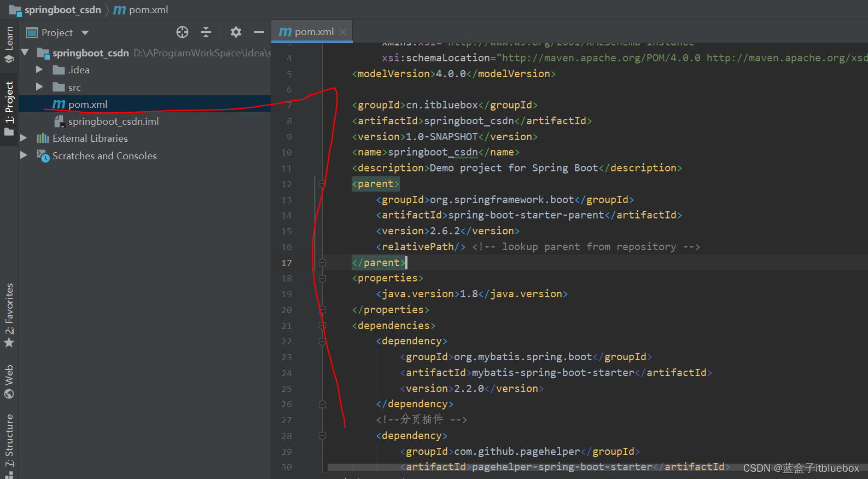868x479 pixels.
Task: Fold the properties tag at line 18
Action: coord(322,279)
